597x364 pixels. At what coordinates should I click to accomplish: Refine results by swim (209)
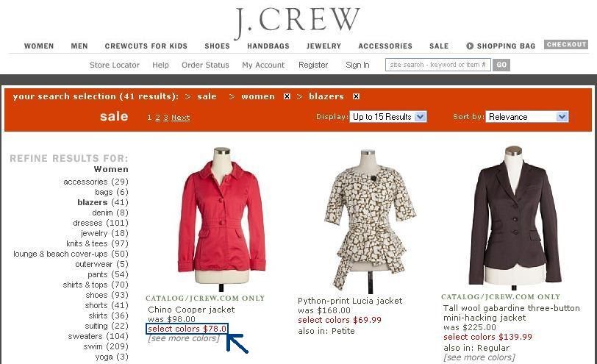coord(106,346)
